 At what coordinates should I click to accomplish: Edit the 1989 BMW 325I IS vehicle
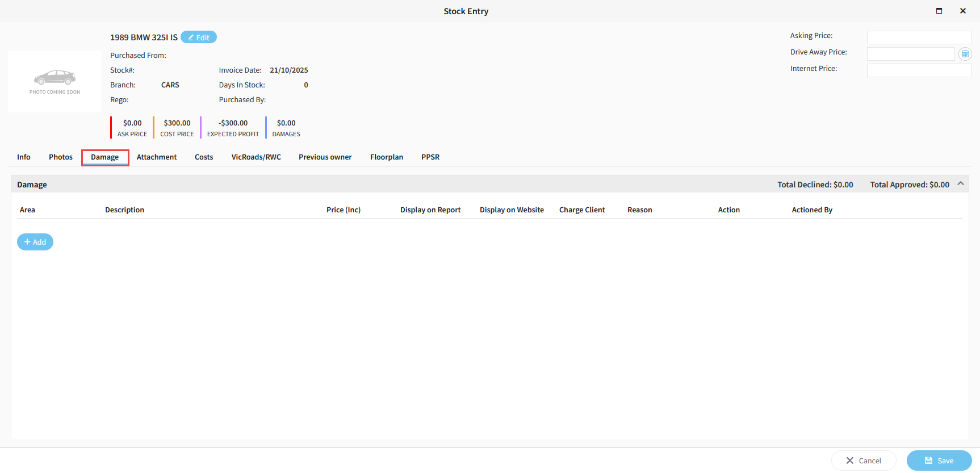tap(199, 37)
